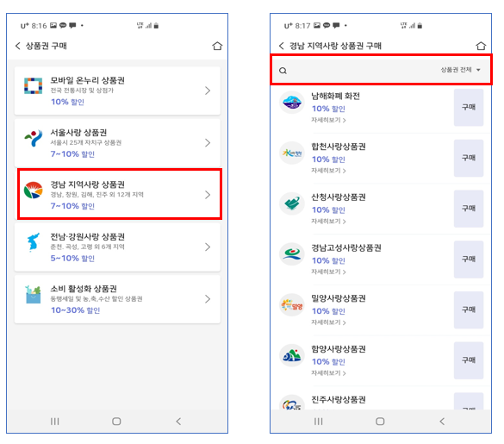Tap the 남해화폐 화전 logo
Viewport: 504px width, 444px height.
[292, 103]
